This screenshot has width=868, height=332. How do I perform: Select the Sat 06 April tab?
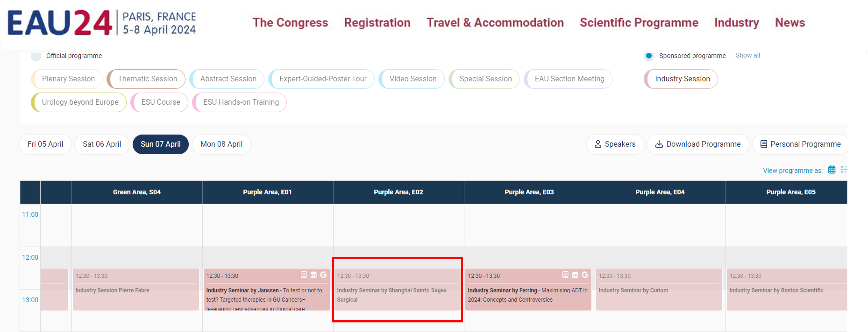pyautogui.click(x=102, y=144)
